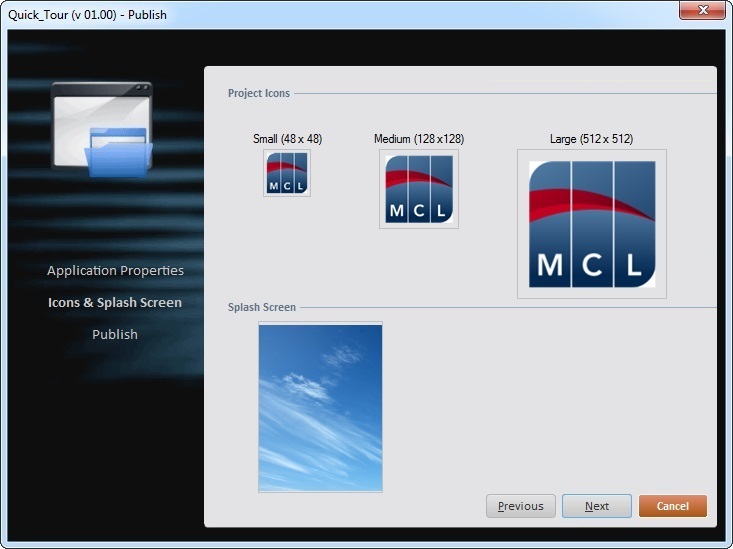Go to the Application Properties step
This screenshot has width=733, height=549.
coord(115,271)
